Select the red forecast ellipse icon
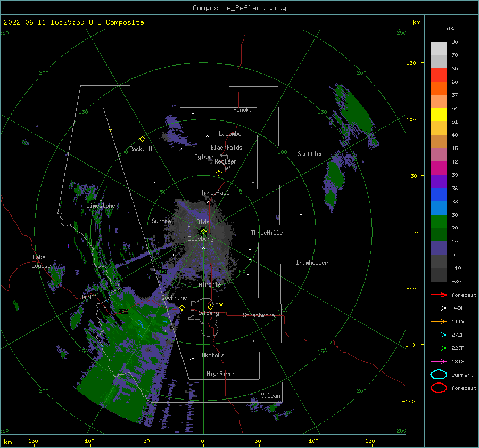479x448 pixels. [439, 388]
